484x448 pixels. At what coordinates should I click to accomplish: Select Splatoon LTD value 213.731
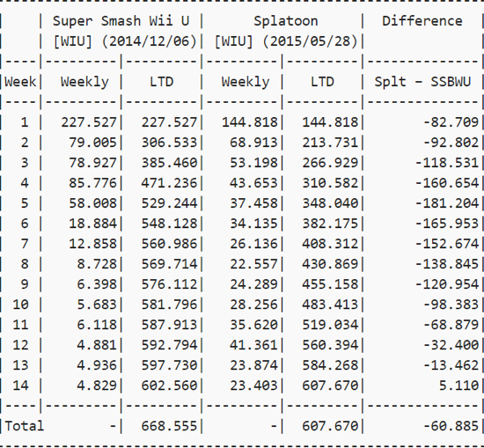click(x=330, y=143)
